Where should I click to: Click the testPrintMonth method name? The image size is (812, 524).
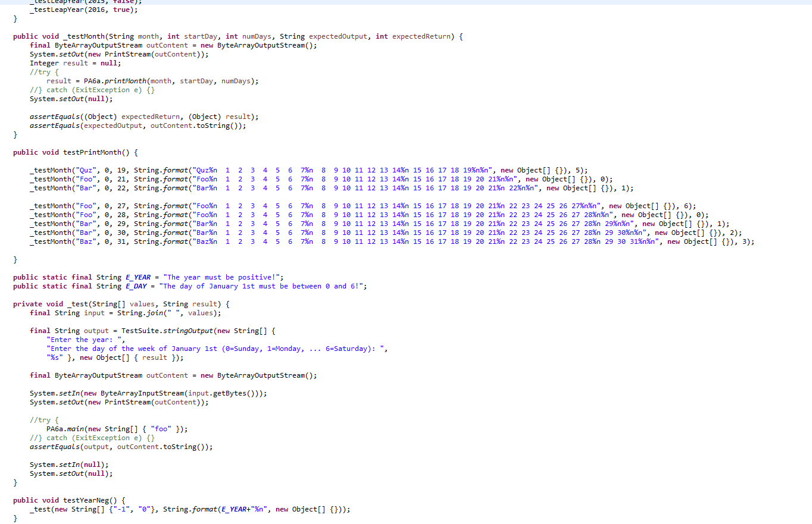[x=96, y=152]
